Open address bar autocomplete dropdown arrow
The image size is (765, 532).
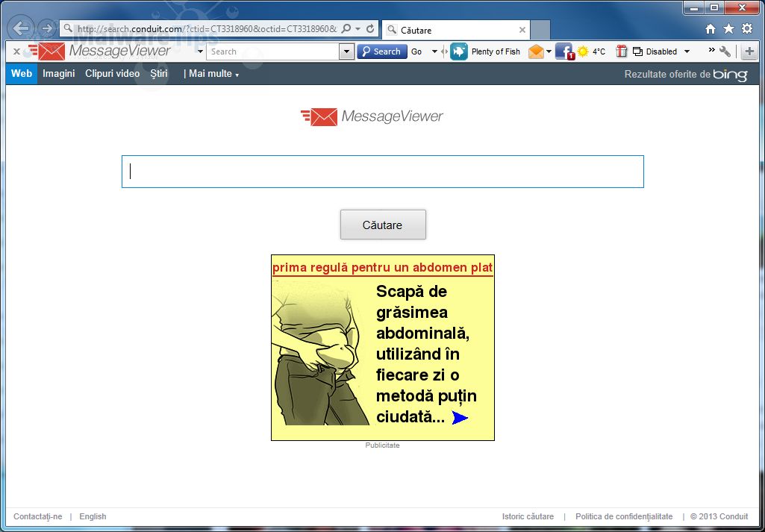358,29
